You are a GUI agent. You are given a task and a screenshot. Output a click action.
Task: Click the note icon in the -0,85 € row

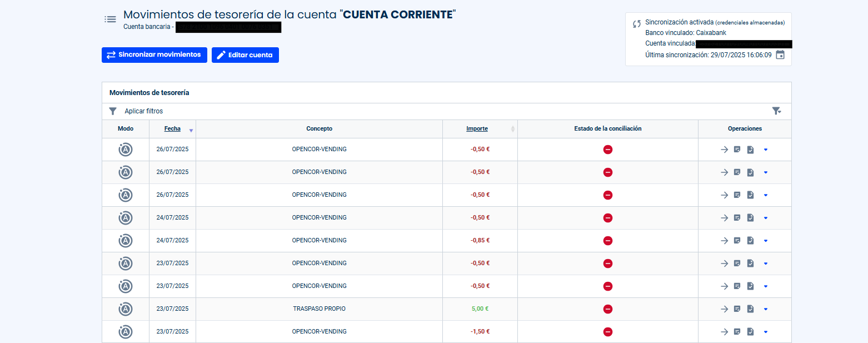coord(737,241)
